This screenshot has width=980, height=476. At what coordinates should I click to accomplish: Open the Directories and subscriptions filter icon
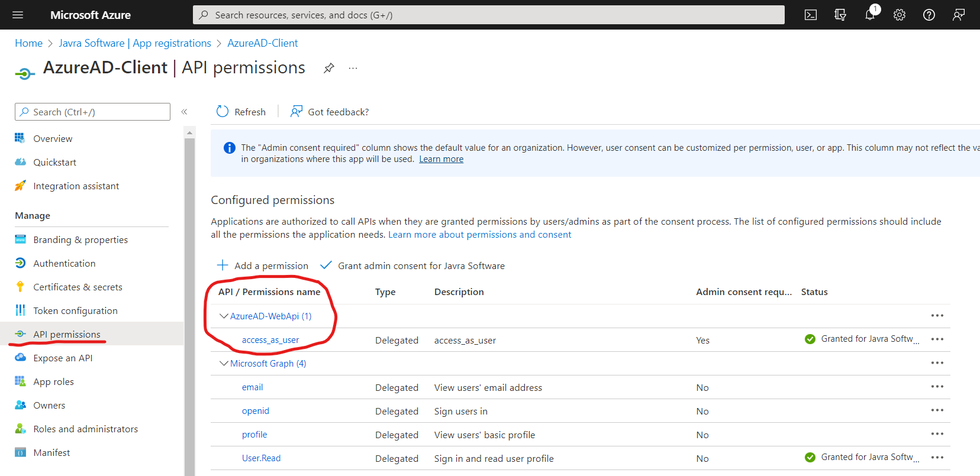coord(840,15)
